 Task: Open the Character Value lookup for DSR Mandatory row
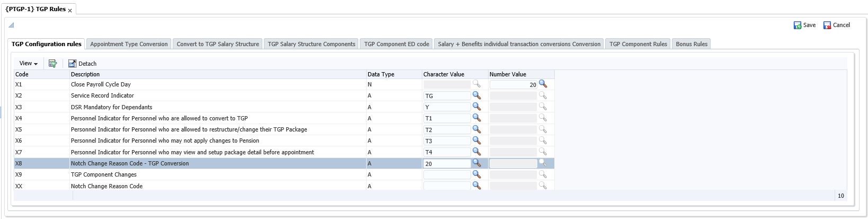(x=476, y=107)
